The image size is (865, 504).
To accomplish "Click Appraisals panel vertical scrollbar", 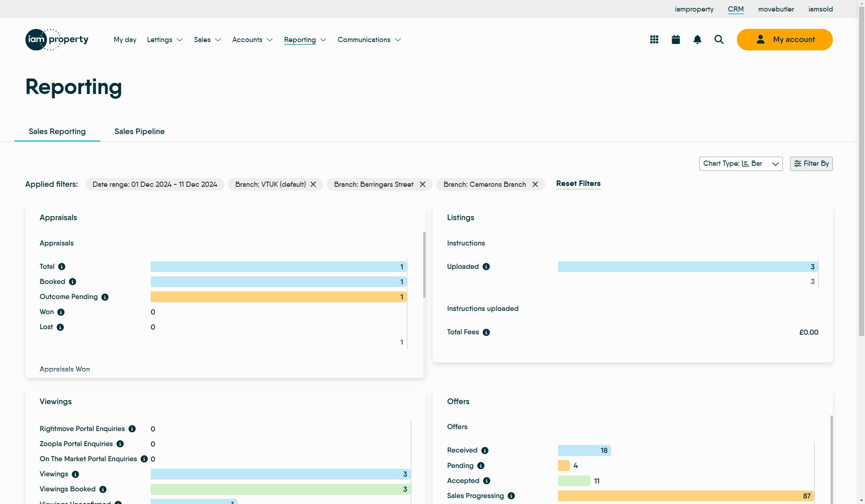I will point(424,265).
